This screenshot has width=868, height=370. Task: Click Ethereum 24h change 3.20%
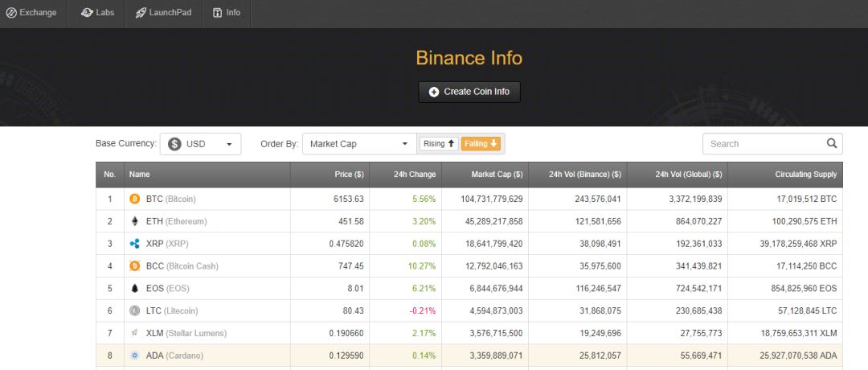click(x=424, y=221)
